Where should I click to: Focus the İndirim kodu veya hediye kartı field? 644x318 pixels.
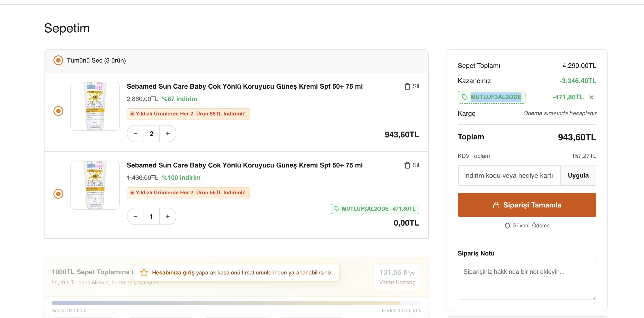click(509, 176)
